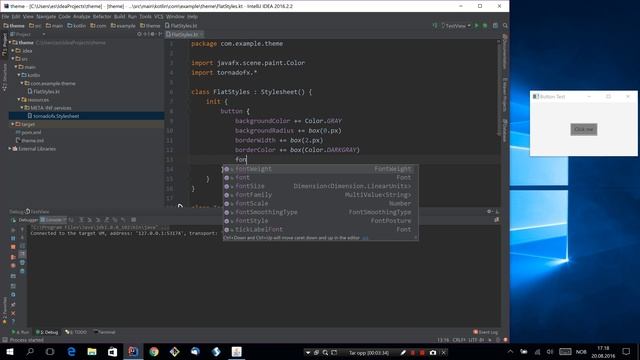Select the FlatStyles.kt editor tab

click(x=184, y=35)
